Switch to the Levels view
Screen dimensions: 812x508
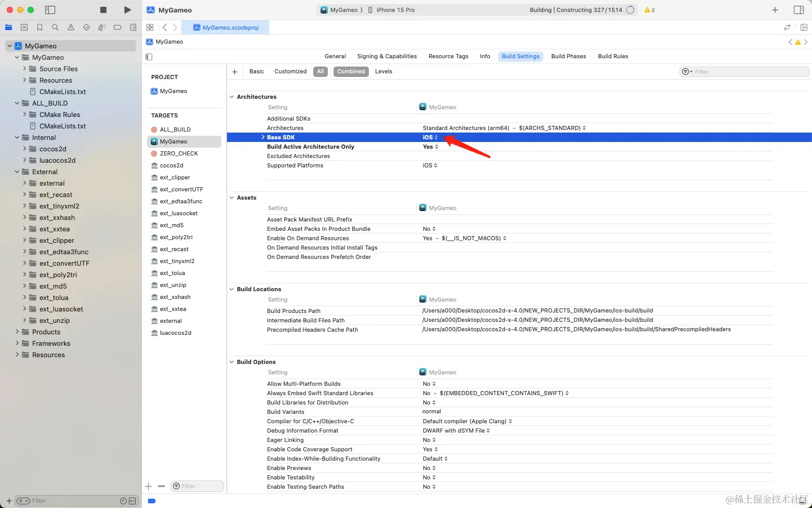[383, 72]
